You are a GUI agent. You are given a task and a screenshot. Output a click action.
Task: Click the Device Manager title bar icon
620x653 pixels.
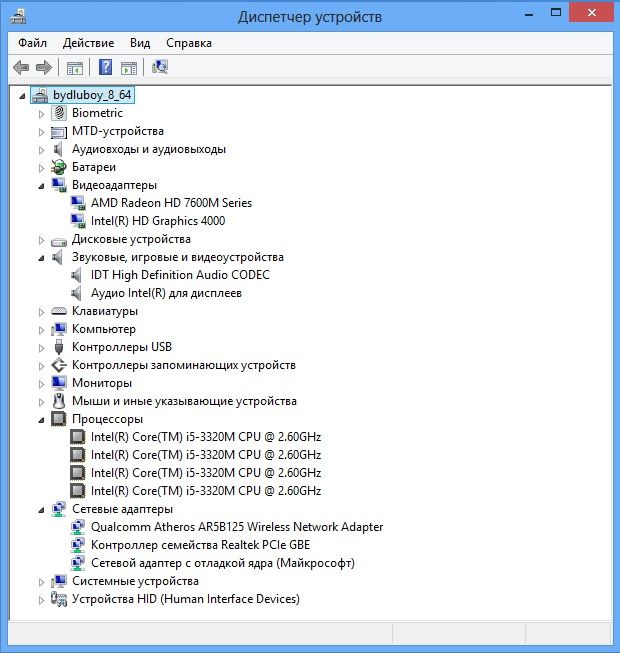[18, 16]
